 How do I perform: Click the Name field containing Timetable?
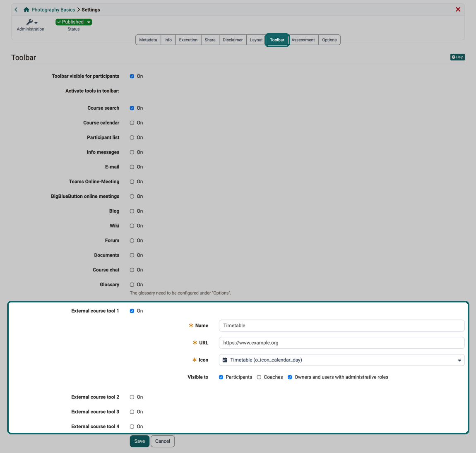[341, 326]
